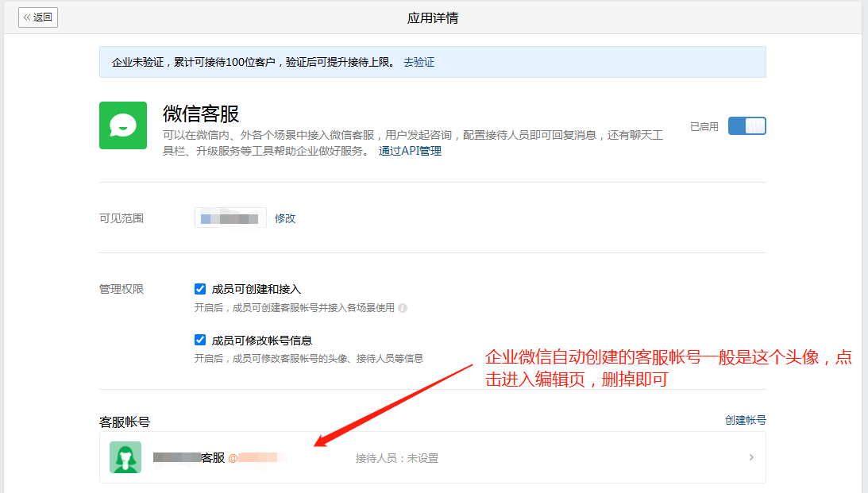Click the 创建帐号 link
Viewport: 868px width, 493px height.
745,420
